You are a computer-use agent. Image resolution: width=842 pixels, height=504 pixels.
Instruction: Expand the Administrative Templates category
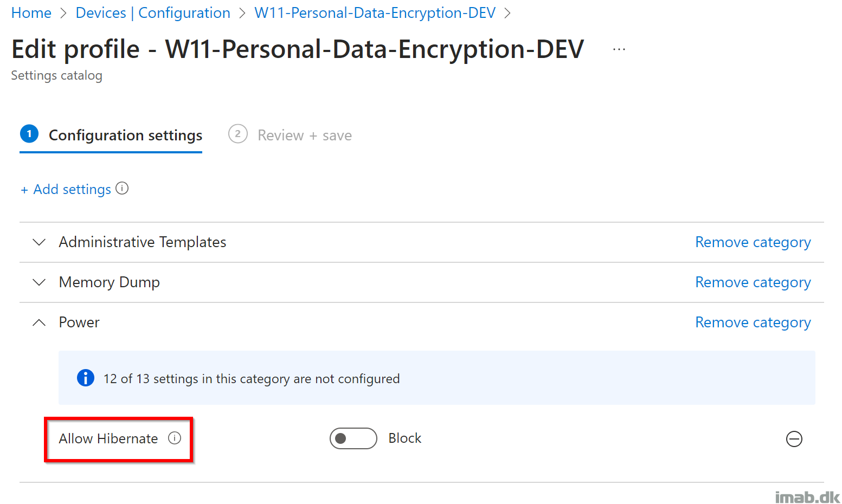coord(39,242)
